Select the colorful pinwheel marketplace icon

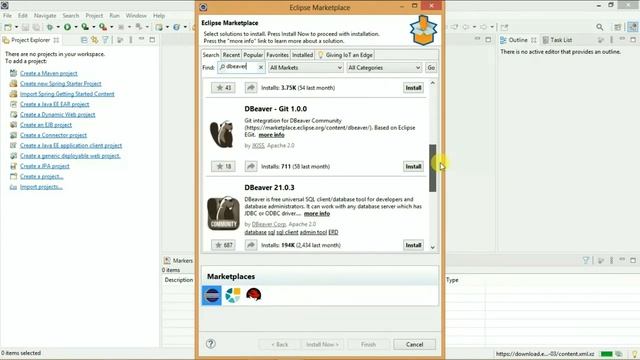pos(233,295)
